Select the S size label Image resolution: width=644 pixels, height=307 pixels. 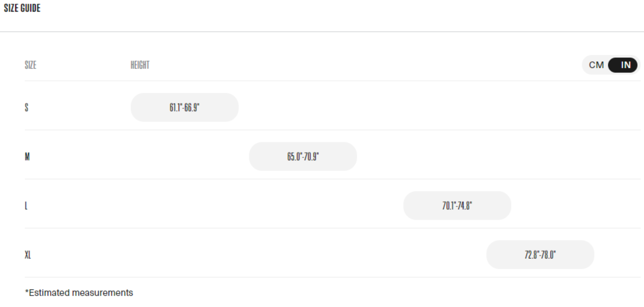pyautogui.click(x=27, y=108)
